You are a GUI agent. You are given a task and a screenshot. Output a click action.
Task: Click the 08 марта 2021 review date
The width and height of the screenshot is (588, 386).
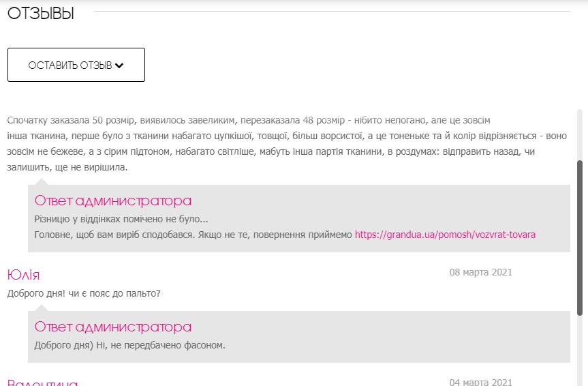(480, 273)
